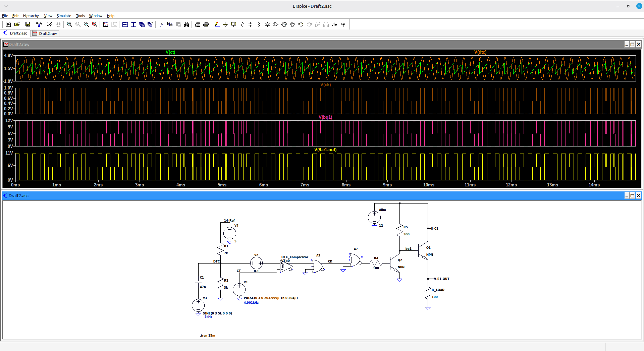Viewport: 644px width, 351px height.
Task: Autorange the waveform plot axes
Action: [x=106, y=24]
